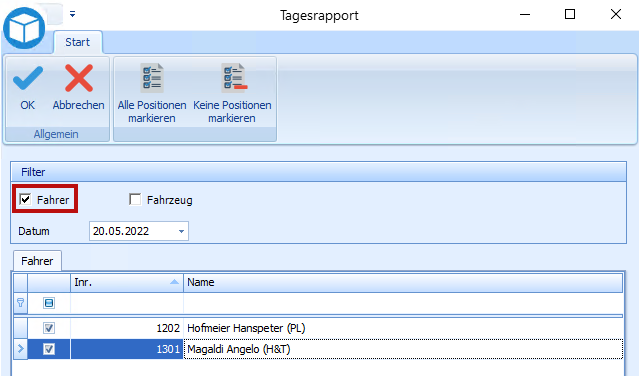Uncheck the Magaldi Angelo row checkbox
The width and height of the screenshot is (639, 376).
[49, 349]
